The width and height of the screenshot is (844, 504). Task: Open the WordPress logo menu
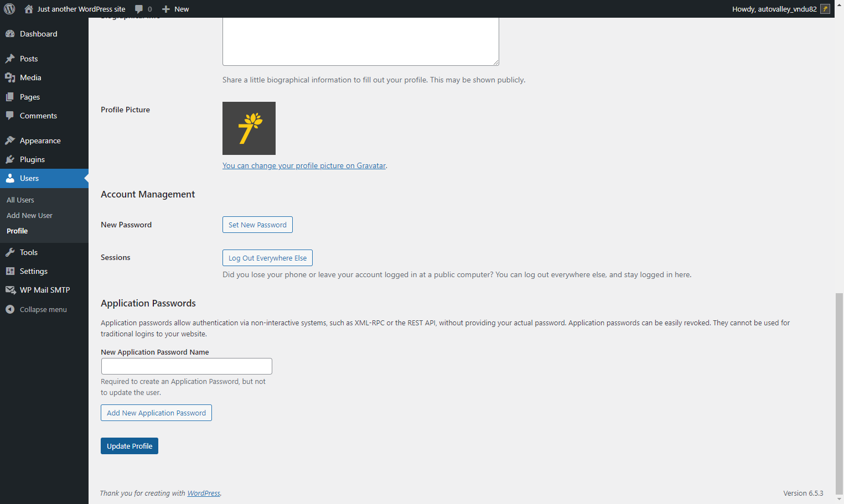[9, 9]
